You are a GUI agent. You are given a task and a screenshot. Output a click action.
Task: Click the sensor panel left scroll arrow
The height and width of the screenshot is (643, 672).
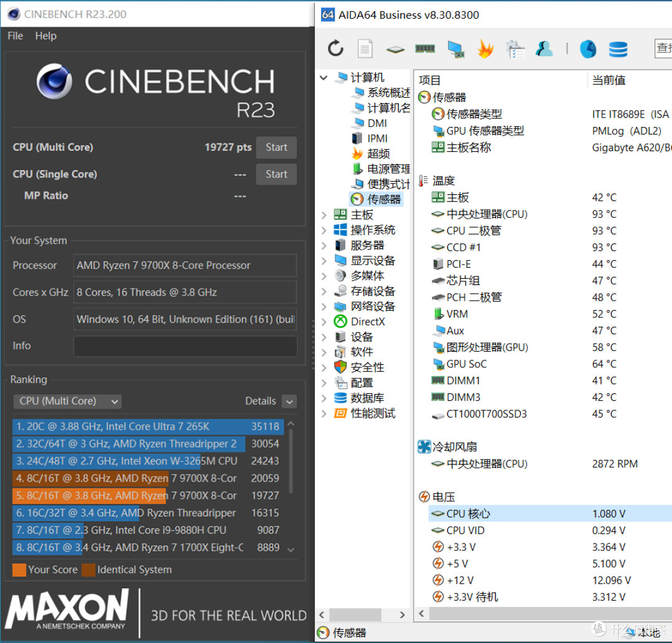pyautogui.click(x=422, y=613)
